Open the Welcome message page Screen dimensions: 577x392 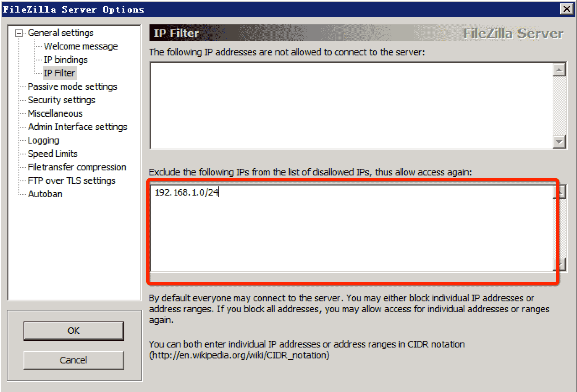[x=81, y=46]
